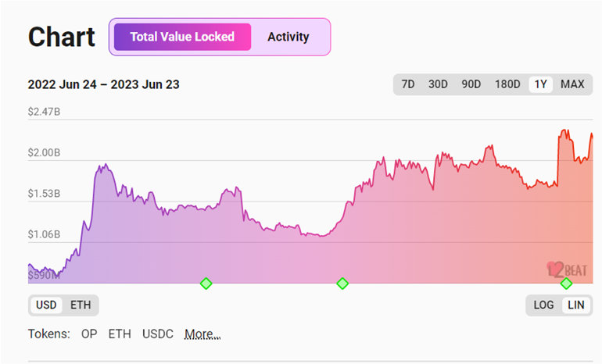Screen dimensions: 602x364
Task: Toggle chart currency to USD
Action: coord(47,305)
